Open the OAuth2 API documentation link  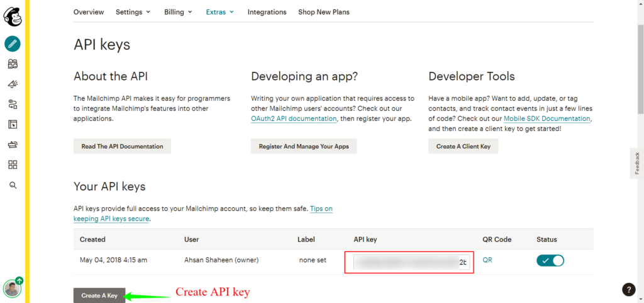tap(294, 119)
